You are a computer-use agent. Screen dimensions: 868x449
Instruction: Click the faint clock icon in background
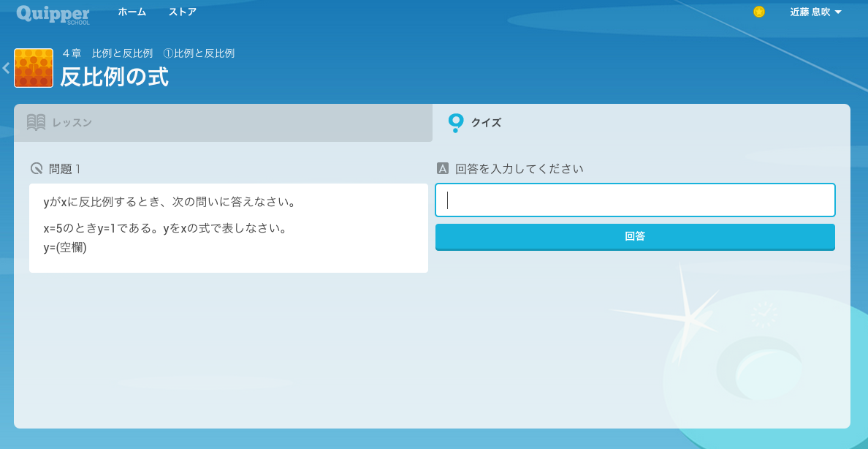[x=764, y=315]
